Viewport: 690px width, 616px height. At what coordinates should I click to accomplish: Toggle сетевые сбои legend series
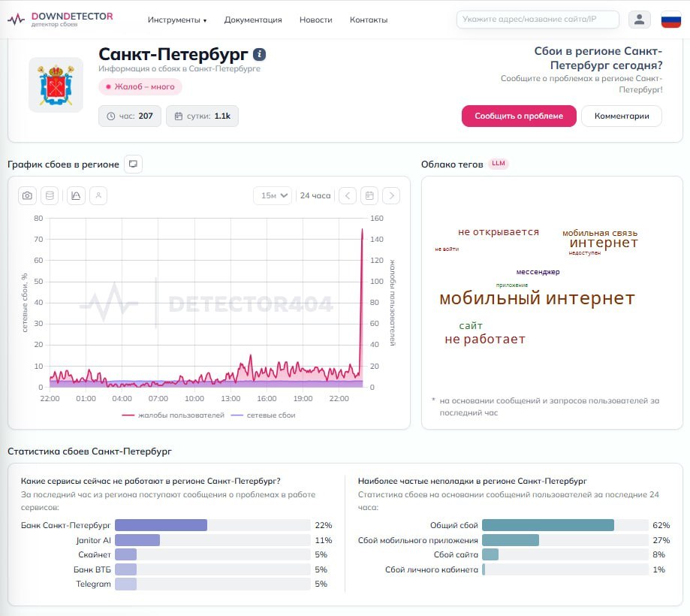coord(263,415)
